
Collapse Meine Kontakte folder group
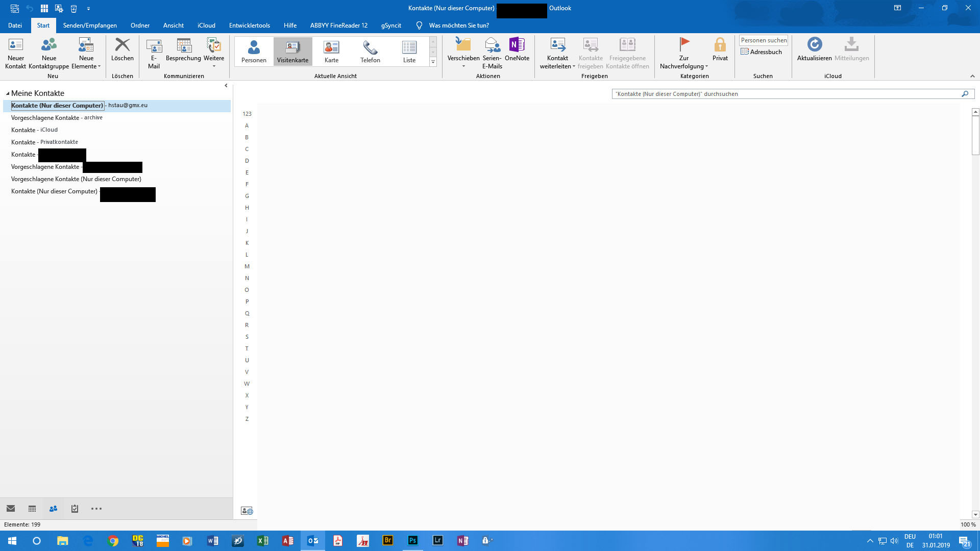[8, 93]
